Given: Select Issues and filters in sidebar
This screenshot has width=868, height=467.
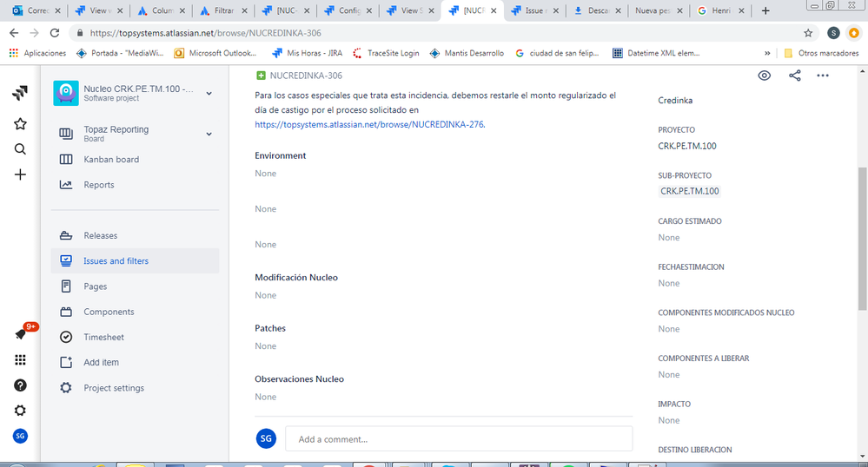Looking at the screenshot, I should [135, 261].
